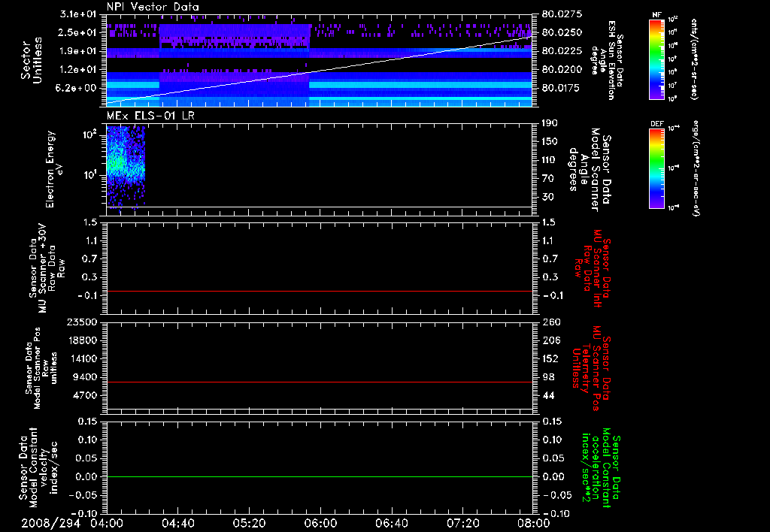Click the white diagonal sun elevation line
The image size is (770, 532).
320,70
